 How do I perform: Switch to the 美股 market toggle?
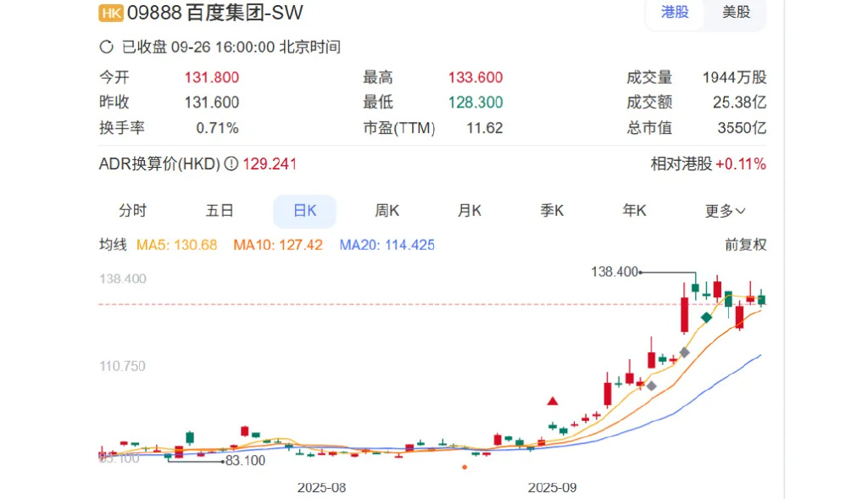tap(736, 12)
